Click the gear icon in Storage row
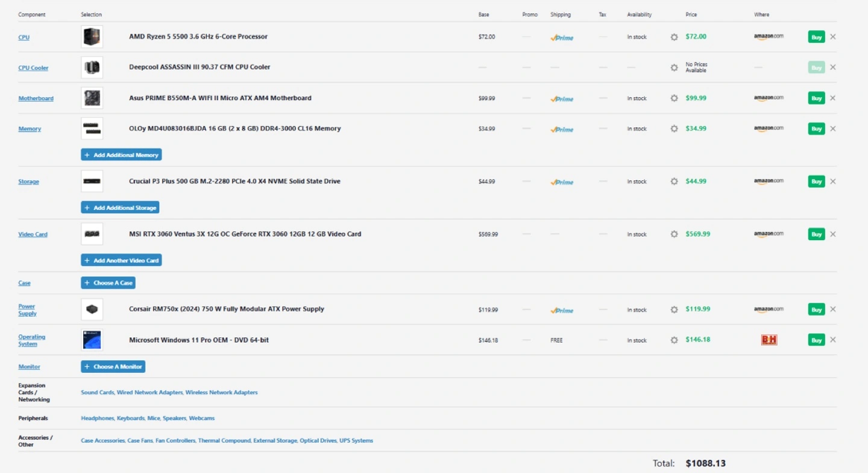868x473 pixels. tap(674, 182)
